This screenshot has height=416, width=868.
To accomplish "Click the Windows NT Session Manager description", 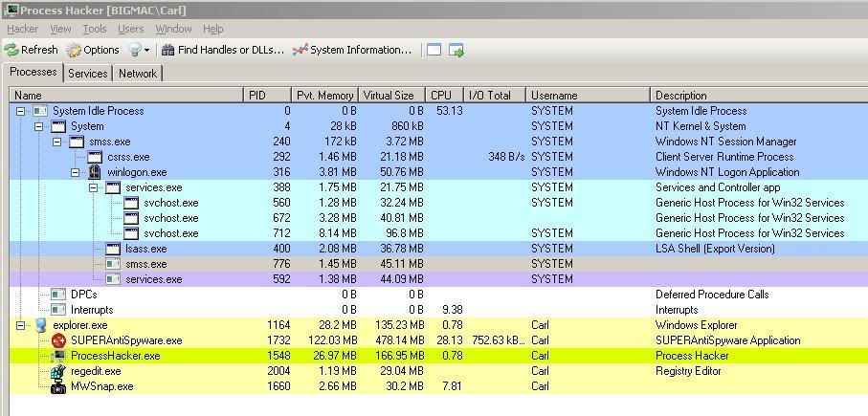I will (x=725, y=142).
